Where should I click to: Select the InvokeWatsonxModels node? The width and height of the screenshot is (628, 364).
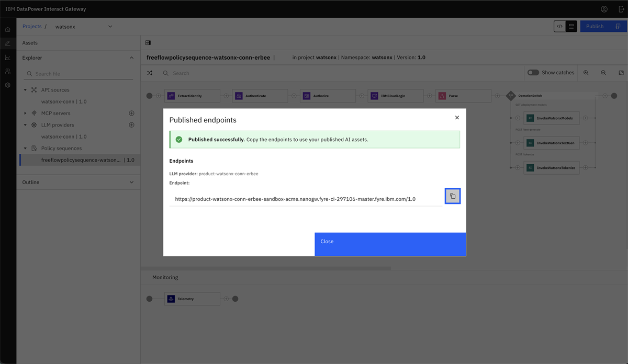pos(552,118)
